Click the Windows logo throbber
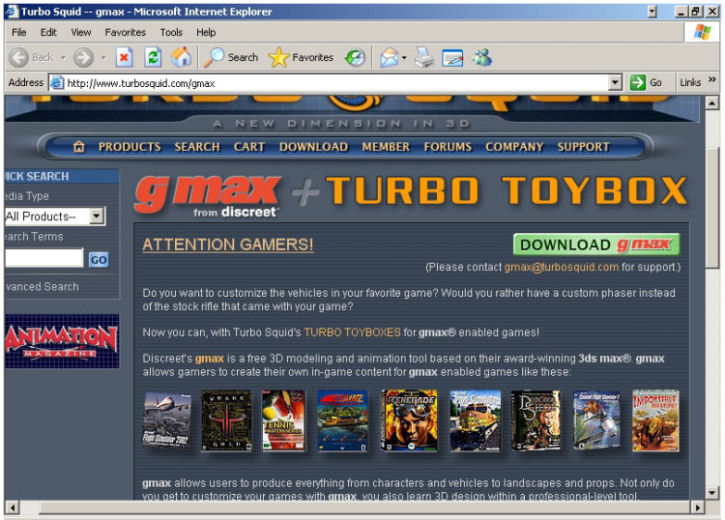 [702, 32]
